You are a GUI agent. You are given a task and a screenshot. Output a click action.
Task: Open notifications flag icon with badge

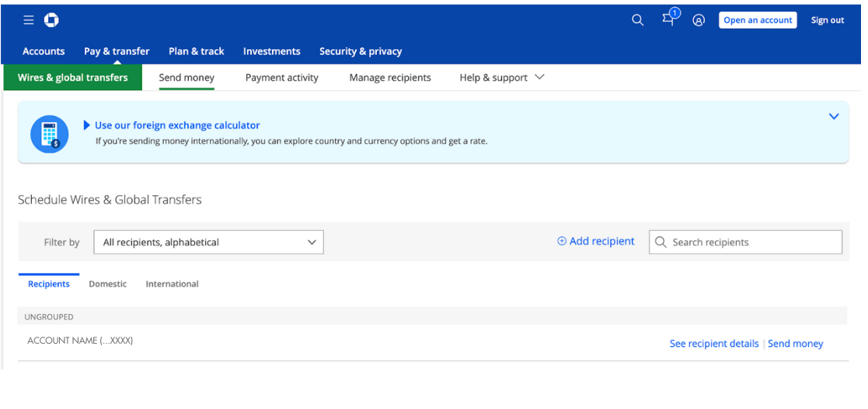point(668,19)
